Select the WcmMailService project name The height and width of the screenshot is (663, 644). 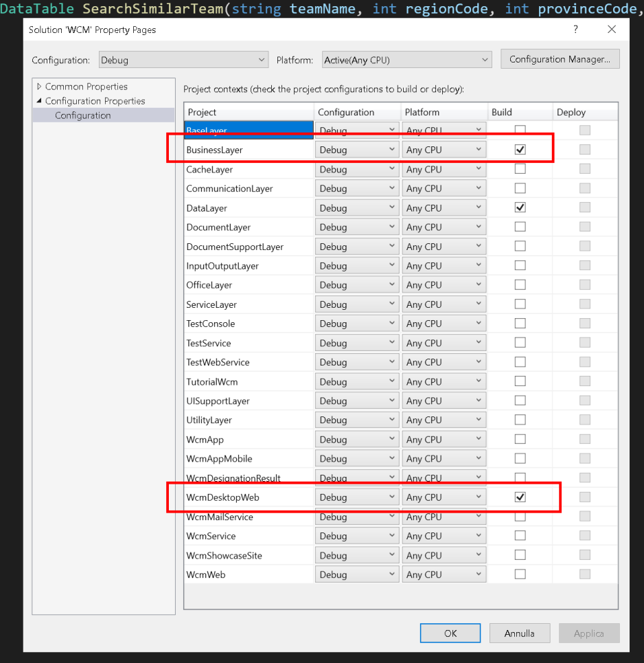pos(219,517)
